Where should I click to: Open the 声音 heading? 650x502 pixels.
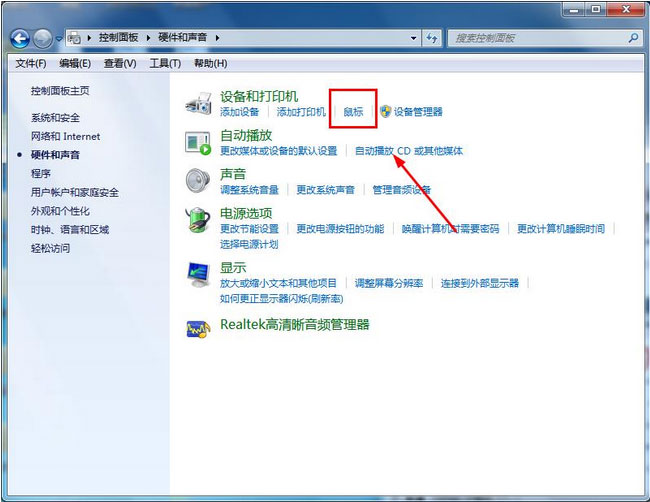pyautogui.click(x=233, y=174)
